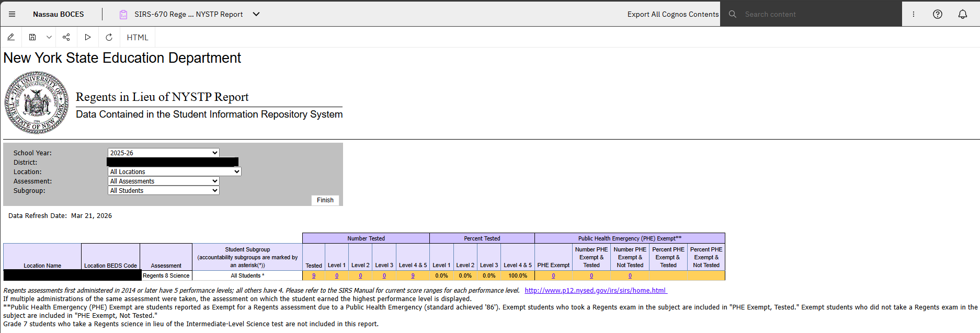980x333 pixels.
Task: Click the Level 4 & 5 count 9 link
Action: click(x=413, y=276)
